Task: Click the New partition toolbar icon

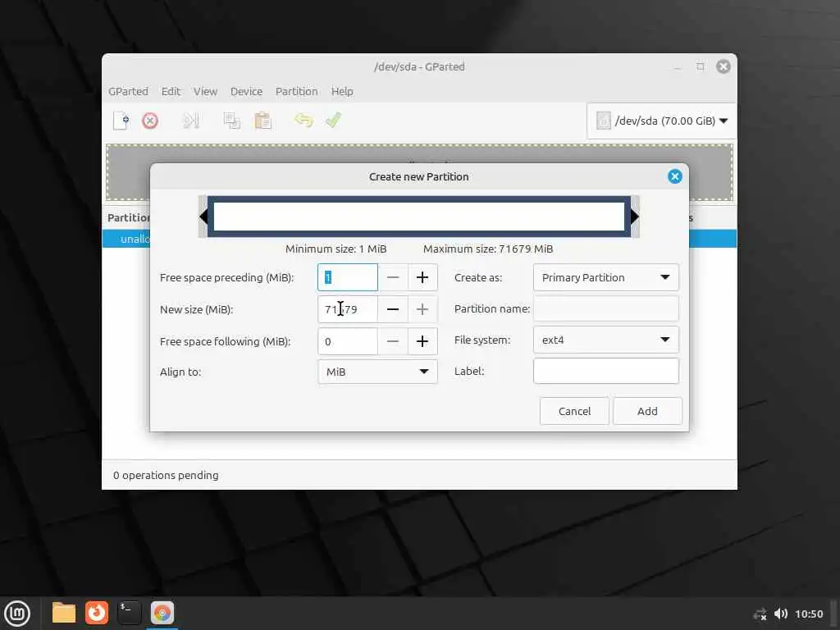Action: pyautogui.click(x=121, y=121)
